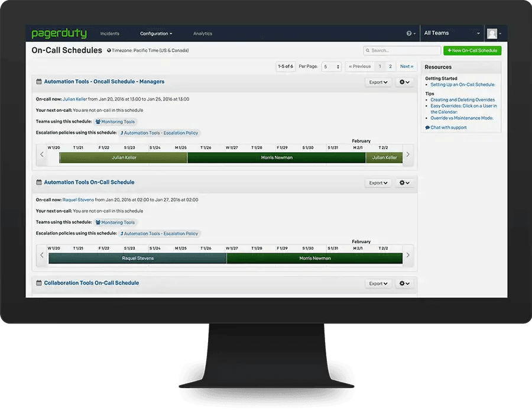This screenshot has height=410, width=532.
Task: Open Chat with support link
Action: pos(447,128)
